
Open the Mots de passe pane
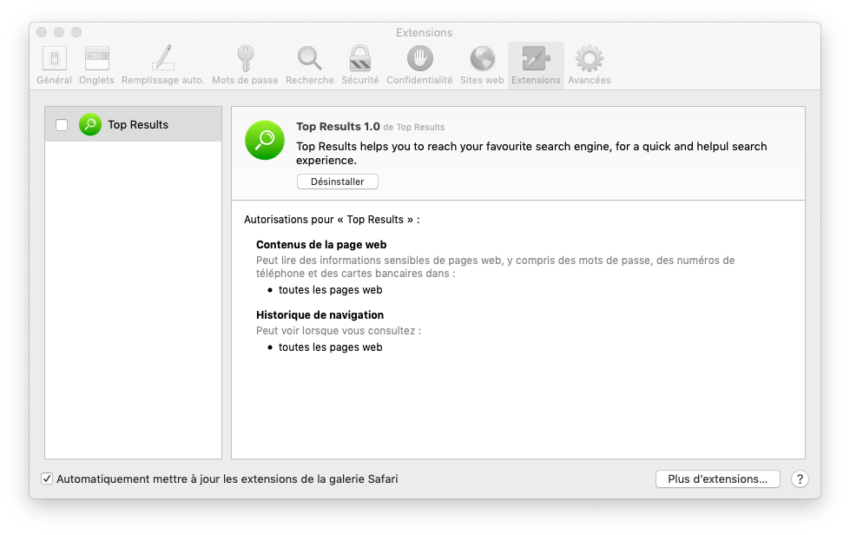point(245,66)
